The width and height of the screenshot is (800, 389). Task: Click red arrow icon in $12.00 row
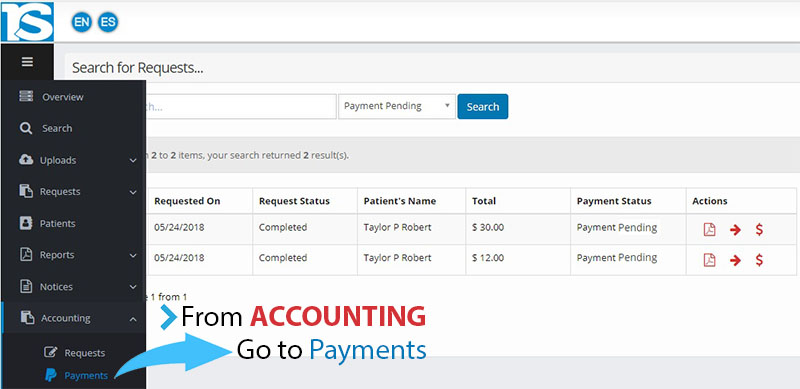735,260
